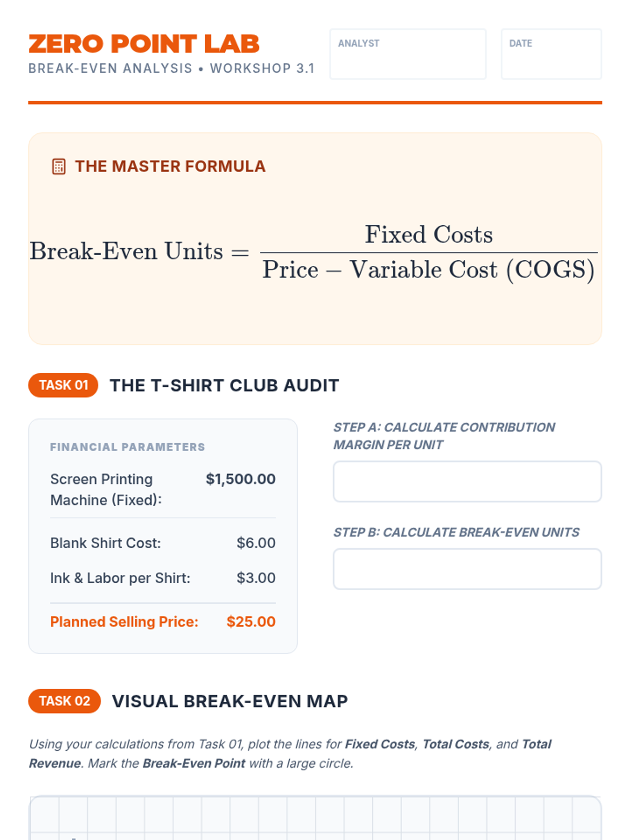Click the Task 02 badge
The height and width of the screenshot is (840, 630).
[x=65, y=701]
